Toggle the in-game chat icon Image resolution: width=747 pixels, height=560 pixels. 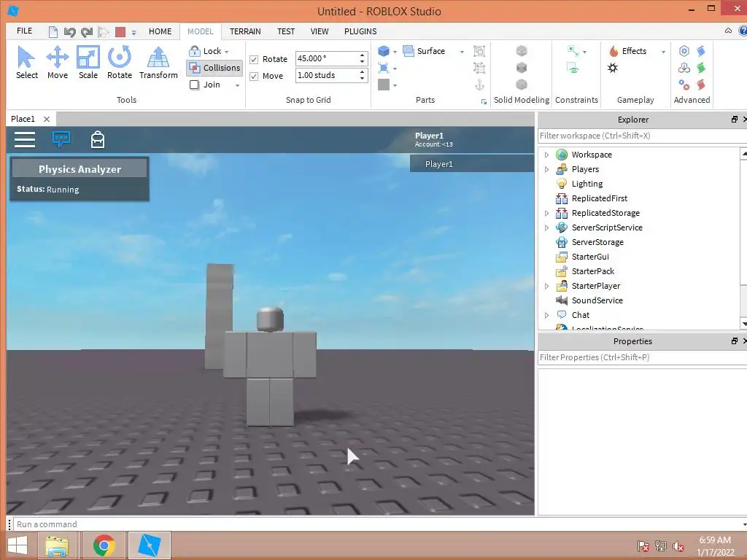tap(61, 139)
